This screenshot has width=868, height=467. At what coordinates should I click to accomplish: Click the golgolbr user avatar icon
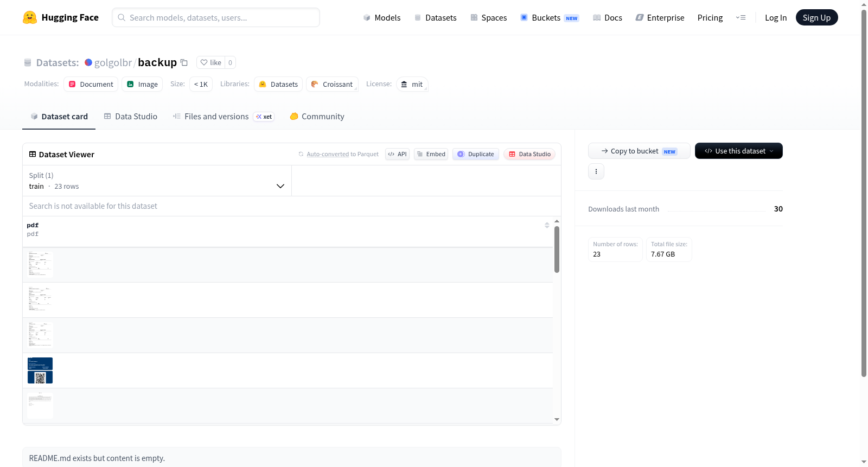pos(88,62)
